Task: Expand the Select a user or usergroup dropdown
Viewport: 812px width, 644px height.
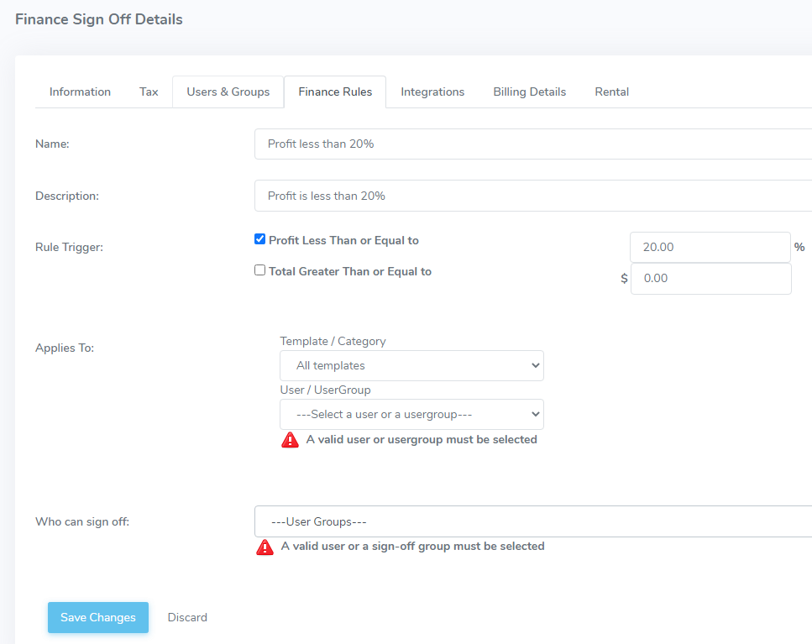Action: 411,414
